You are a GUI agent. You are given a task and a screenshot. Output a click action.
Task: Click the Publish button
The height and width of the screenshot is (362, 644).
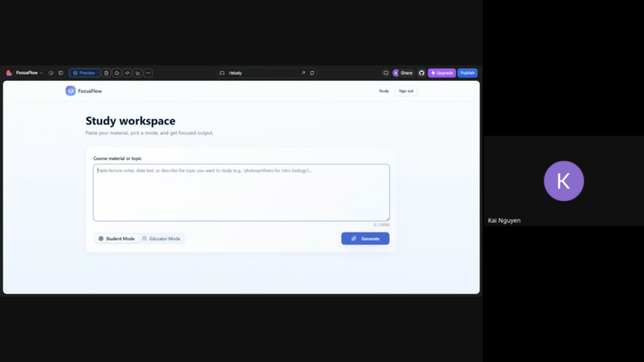[467, 73]
